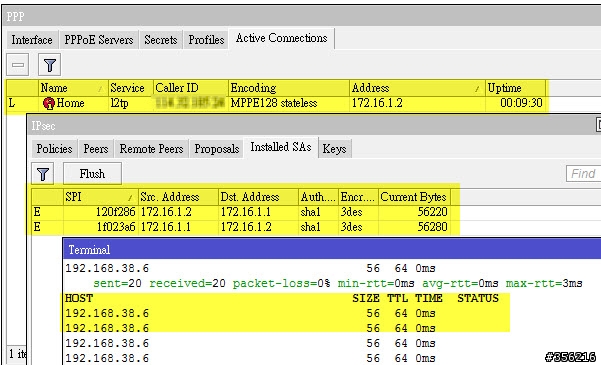Open the Proposals tab
Image resolution: width=601 pixels, height=365 pixels.
click(217, 149)
